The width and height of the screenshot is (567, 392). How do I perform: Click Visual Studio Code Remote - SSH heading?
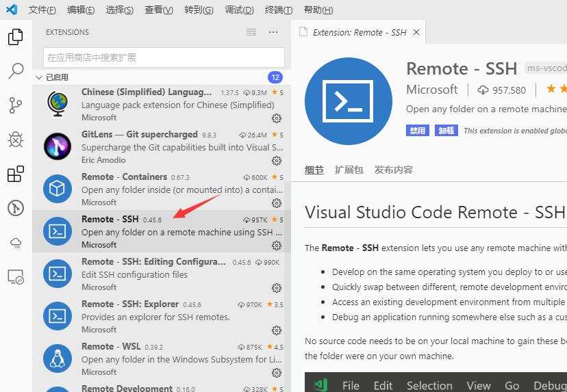coord(435,213)
